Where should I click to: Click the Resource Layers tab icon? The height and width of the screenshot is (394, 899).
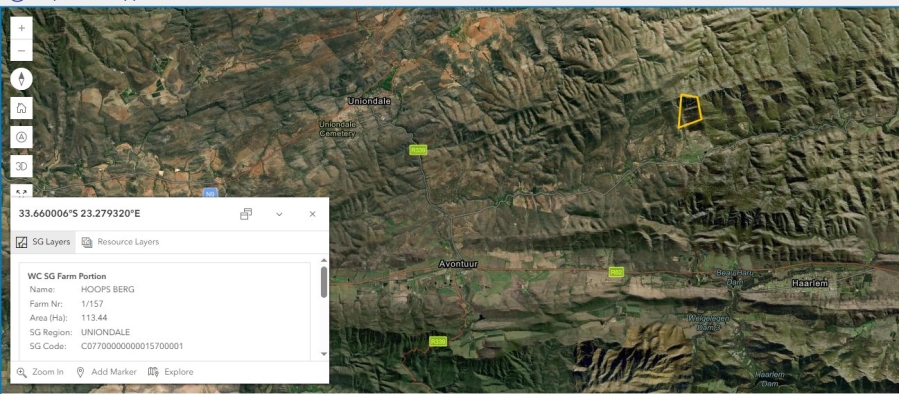[87, 242]
